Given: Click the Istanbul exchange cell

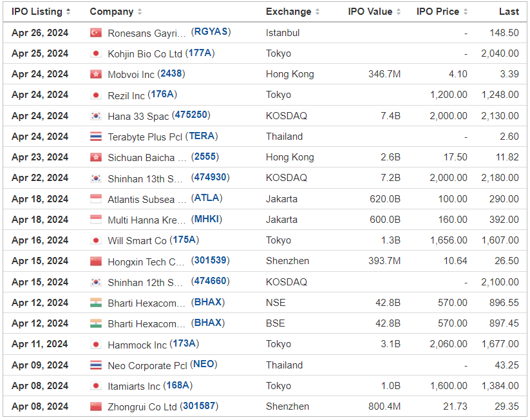Looking at the screenshot, I should click(283, 32).
